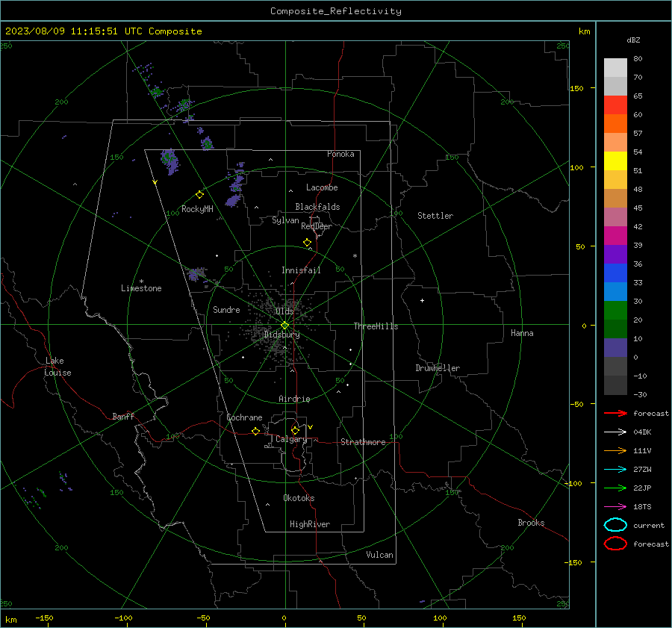Click the yellow diamond marker below RedDeer
672x628 pixels.
tap(307, 243)
